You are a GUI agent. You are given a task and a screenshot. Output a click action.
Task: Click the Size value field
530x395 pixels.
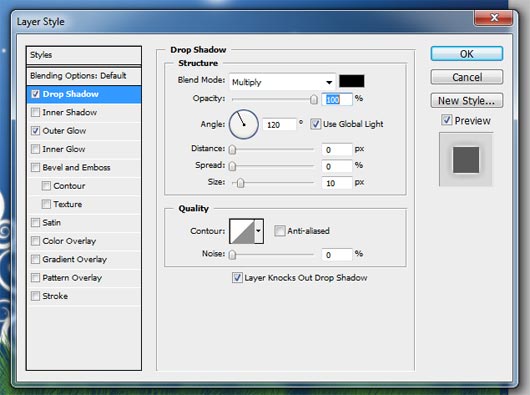pyautogui.click(x=337, y=183)
